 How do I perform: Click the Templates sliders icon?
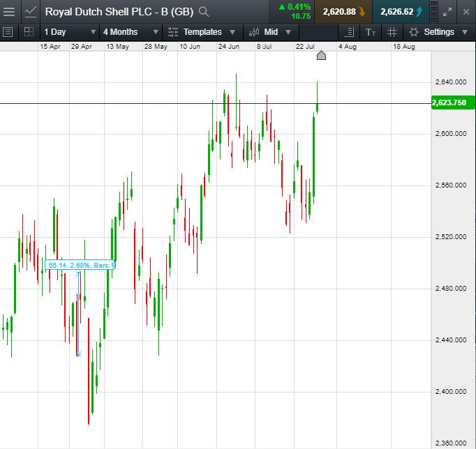tap(173, 32)
